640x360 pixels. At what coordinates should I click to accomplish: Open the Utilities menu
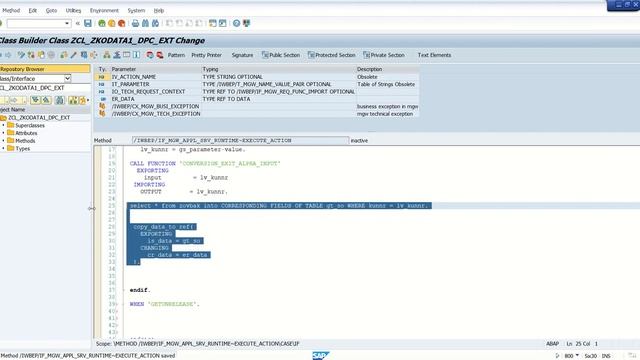73,10
